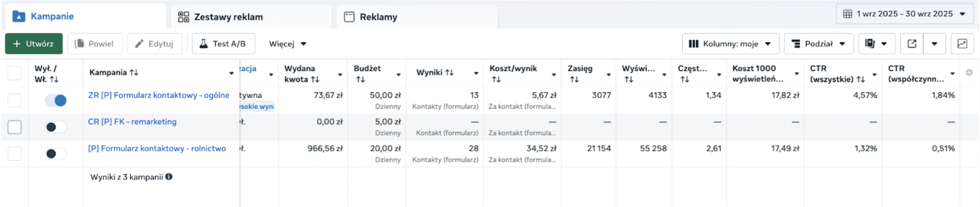Enable the CR [P] FK - remarketing toggle
Screen dimensions: 980x207
(x=56, y=127)
